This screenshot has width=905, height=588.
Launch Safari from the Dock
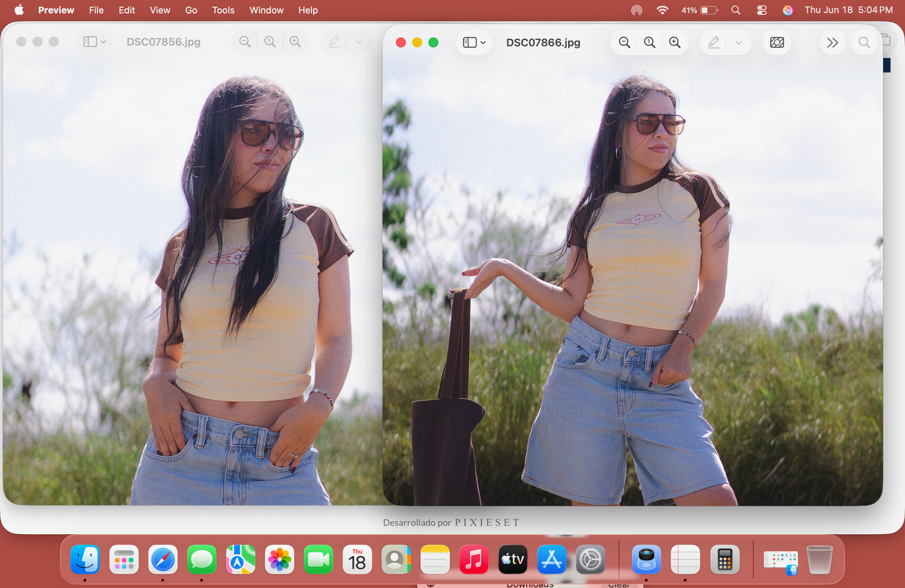click(x=163, y=559)
